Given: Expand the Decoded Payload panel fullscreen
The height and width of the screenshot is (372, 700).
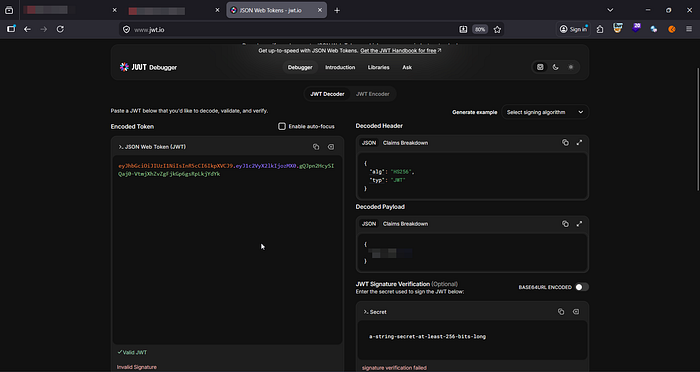Looking at the screenshot, I should point(579,224).
